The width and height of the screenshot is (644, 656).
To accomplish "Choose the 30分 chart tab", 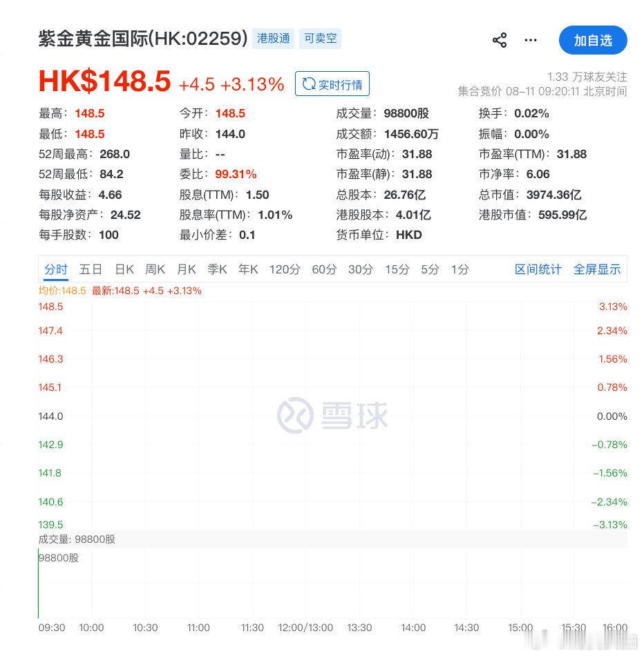I will [x=361, y=269].
